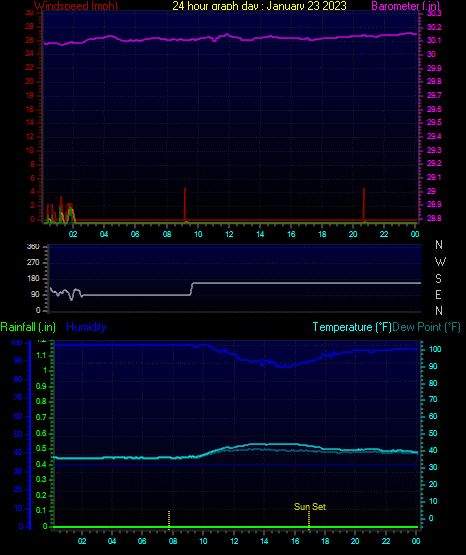Click the 12 hour tick on wind graph
466x555 pixels.
229,234
